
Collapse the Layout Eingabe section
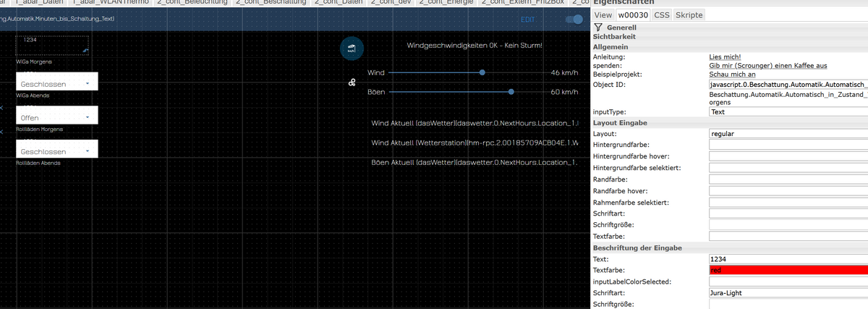730,123
